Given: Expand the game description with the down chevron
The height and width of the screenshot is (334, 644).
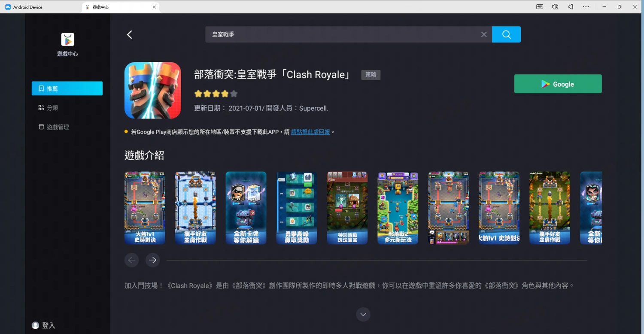Looking at the screenshot, I should pos(363,314).
